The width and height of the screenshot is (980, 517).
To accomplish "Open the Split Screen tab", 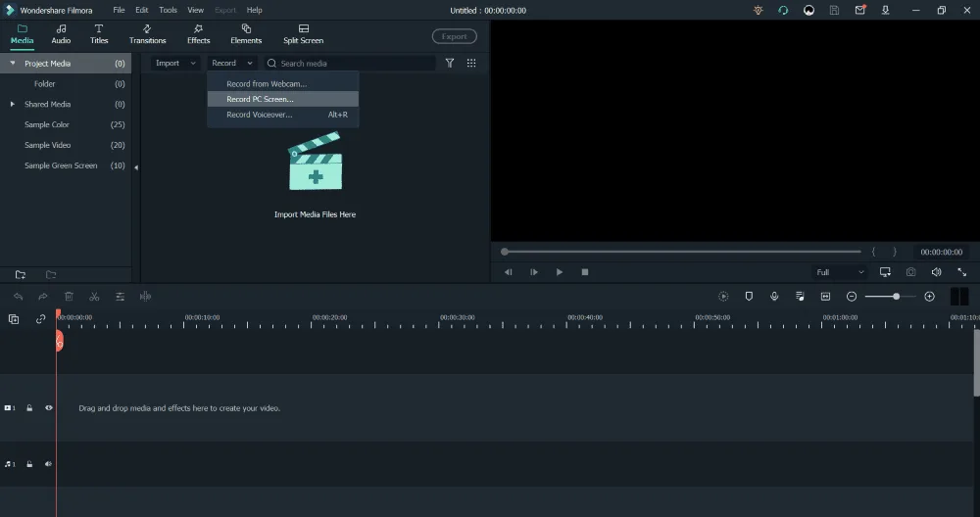I will pos(303,34).
